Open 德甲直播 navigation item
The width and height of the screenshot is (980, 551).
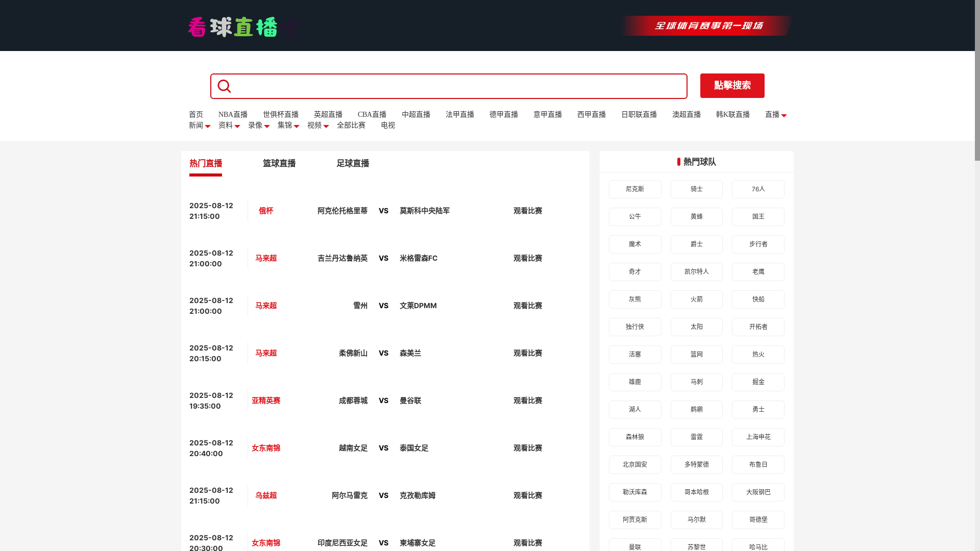coord(504,115)
